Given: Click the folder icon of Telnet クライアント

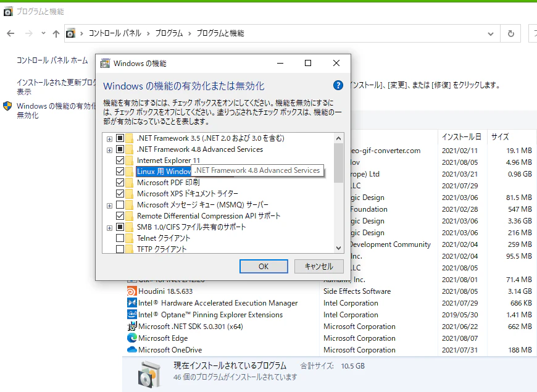Looking at the screenshot, I should pyautogui.click(x=129, y=238).
